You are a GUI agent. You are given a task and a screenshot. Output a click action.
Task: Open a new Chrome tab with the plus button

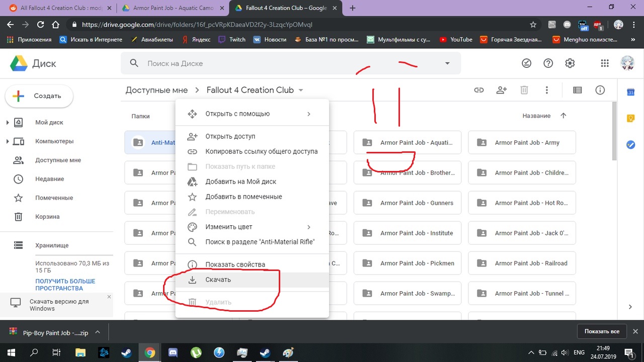tap(353, 8)
